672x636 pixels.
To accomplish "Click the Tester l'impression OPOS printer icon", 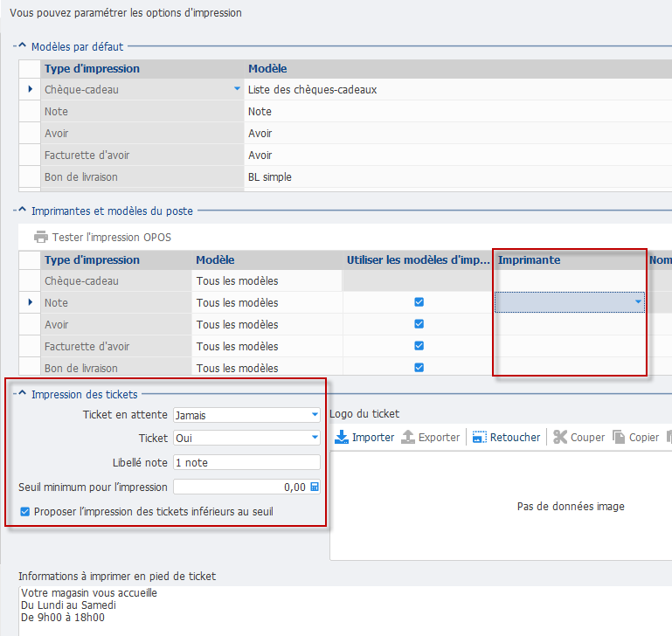I will [x=41, y=237].
